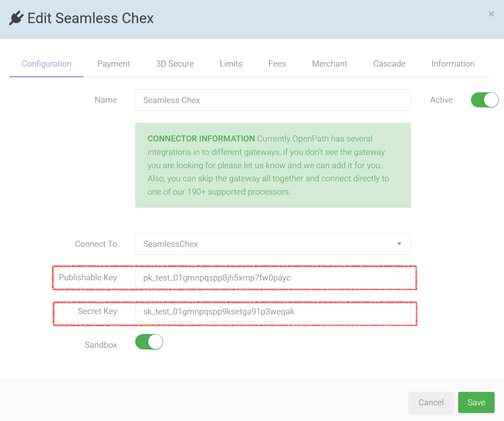Click the green Save button

pos(476,402)
